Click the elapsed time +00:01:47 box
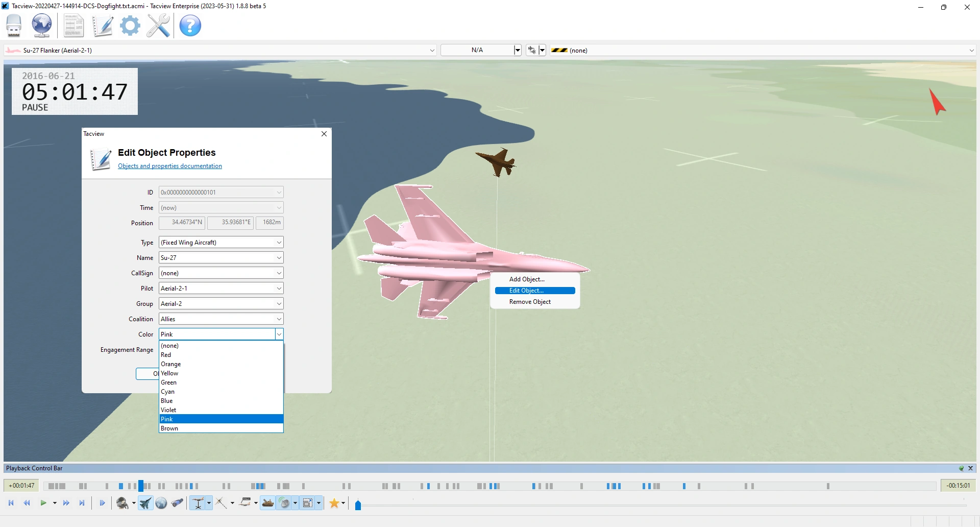Image resolution: width=980 pixels, height=527 pixels. (22, 486)
